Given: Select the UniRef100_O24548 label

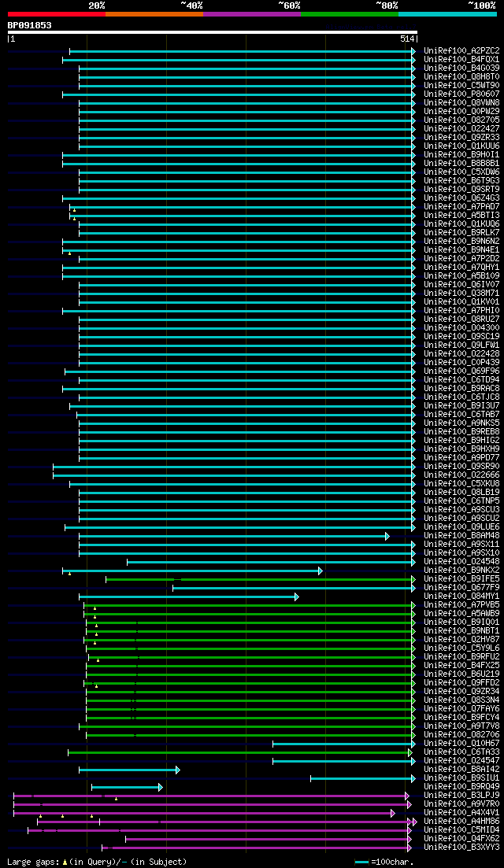Looking at the screenshot, I should pyautogui.click(x=462, y=562).
